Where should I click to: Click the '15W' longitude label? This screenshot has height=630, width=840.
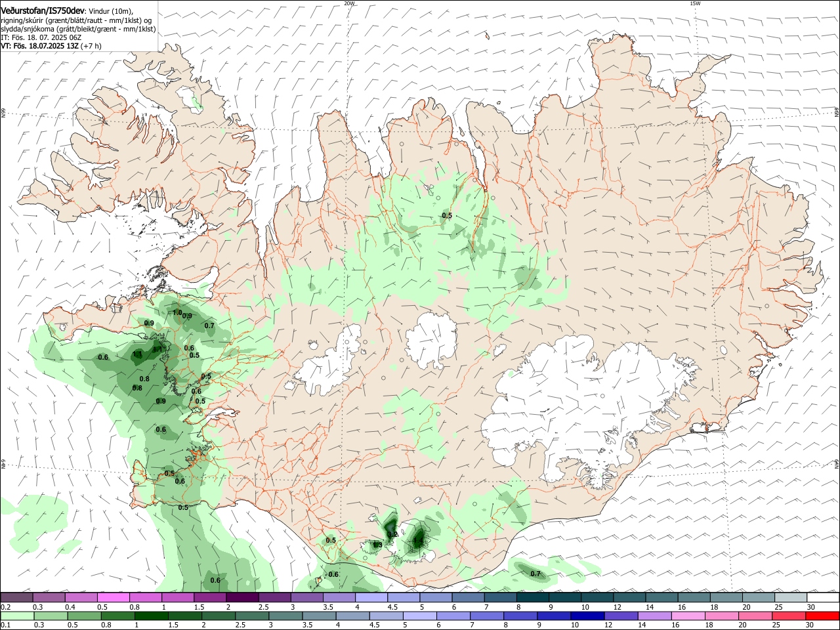(695, 3)
